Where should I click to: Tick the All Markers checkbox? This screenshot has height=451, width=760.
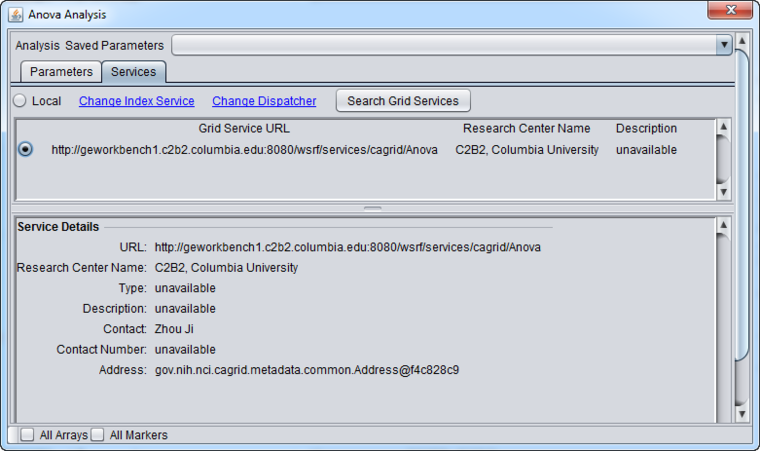pos(98,435)
